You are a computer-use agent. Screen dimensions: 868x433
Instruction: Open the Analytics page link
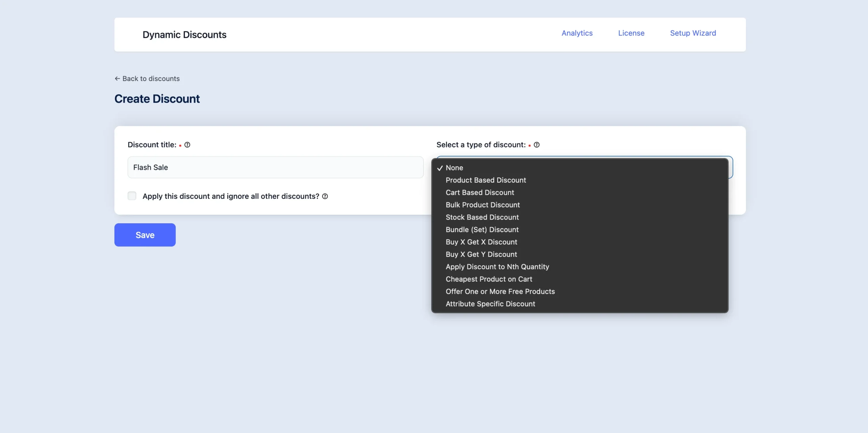[577, 33]
